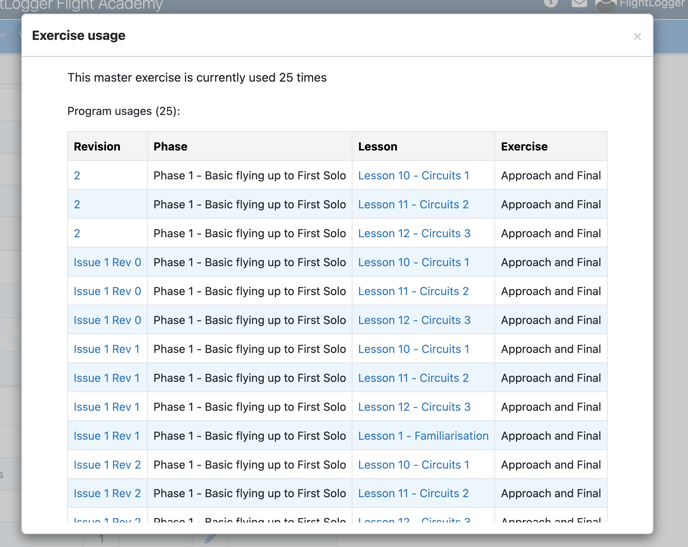The width and height of the screenshot is (688, 547).
Task: Open Lesson 12 - Circuits 3 in Rev 1
Action: 414,407
